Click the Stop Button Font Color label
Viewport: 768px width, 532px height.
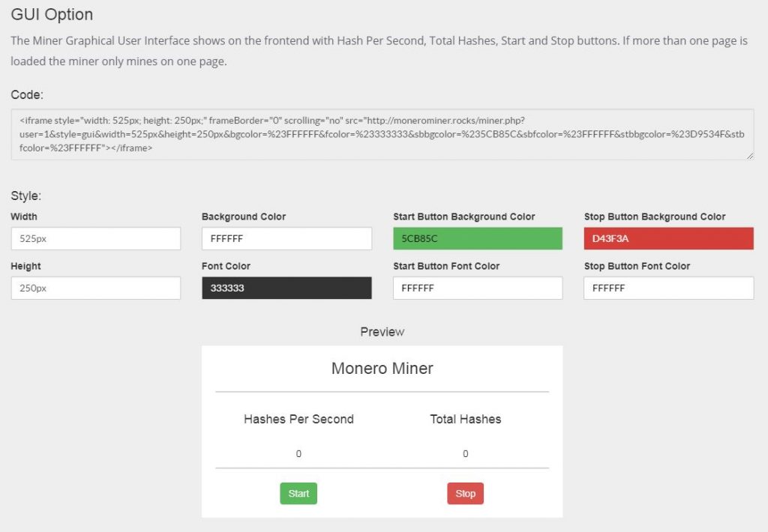pyautogui.click(x=637, y=266)
